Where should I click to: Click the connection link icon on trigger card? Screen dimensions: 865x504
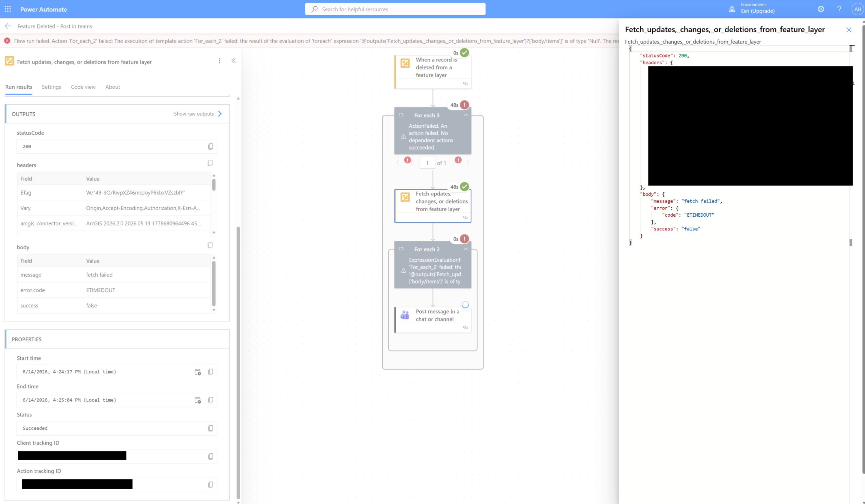(x=465, y=84)
